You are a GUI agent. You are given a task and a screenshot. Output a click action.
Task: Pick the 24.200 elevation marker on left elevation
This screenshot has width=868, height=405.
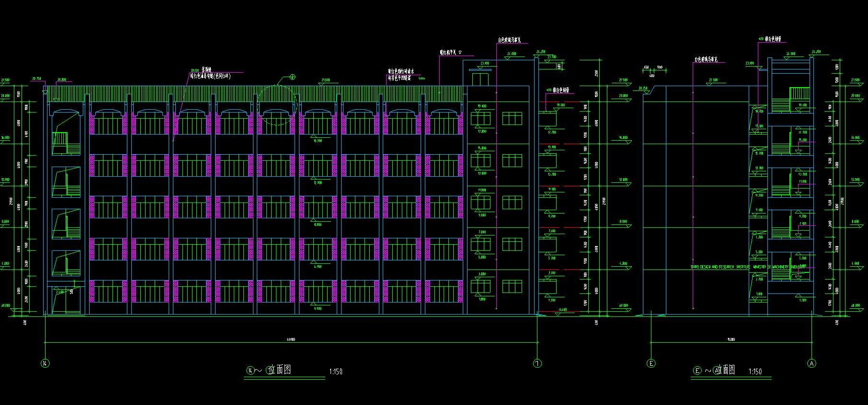point(541,52)
